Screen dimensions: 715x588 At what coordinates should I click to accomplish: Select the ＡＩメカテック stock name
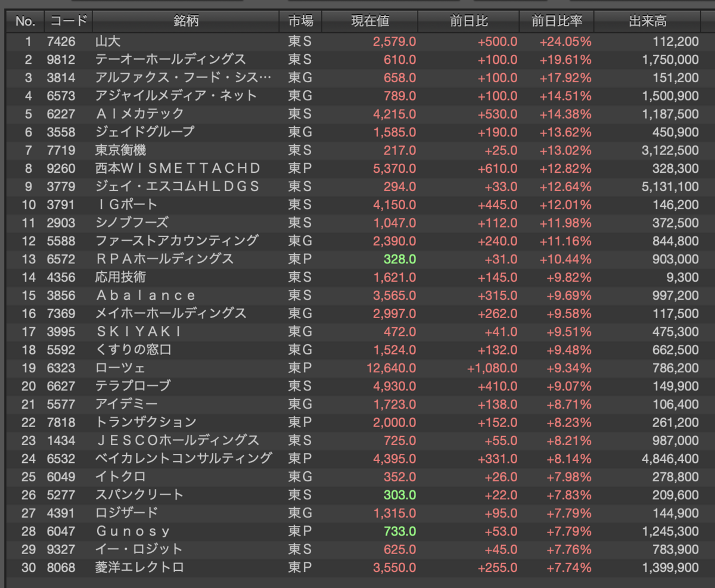coord(139,114)
